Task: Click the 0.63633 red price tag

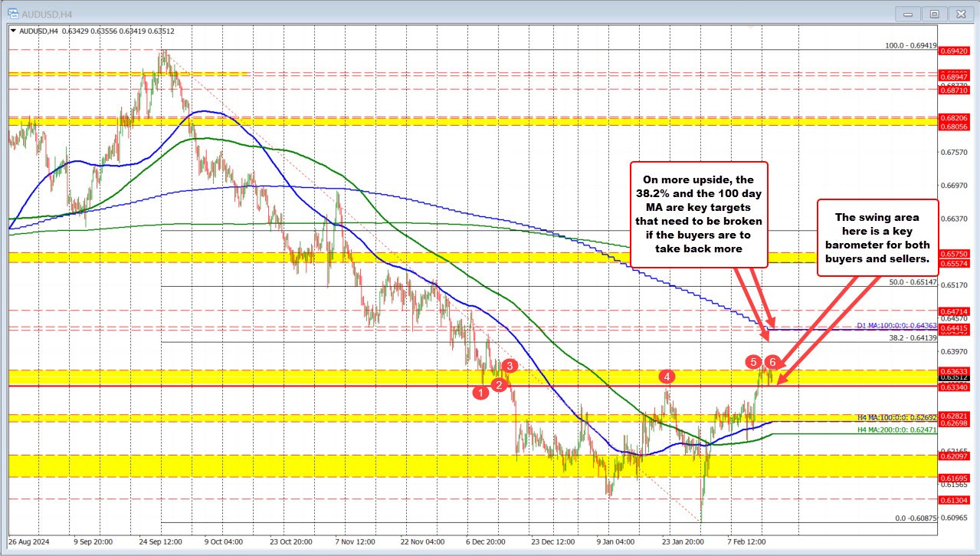Action: click(x=955, y=370)
